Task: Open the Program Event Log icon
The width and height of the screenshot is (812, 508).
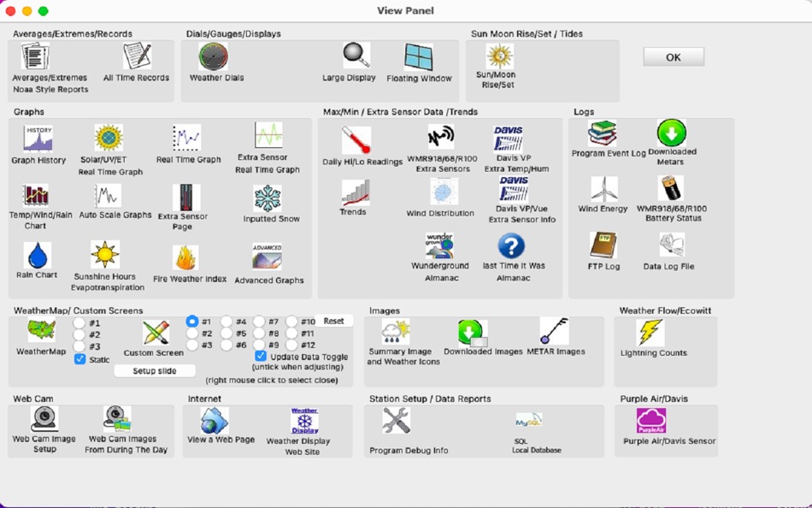Action: (x=603, y=133)
